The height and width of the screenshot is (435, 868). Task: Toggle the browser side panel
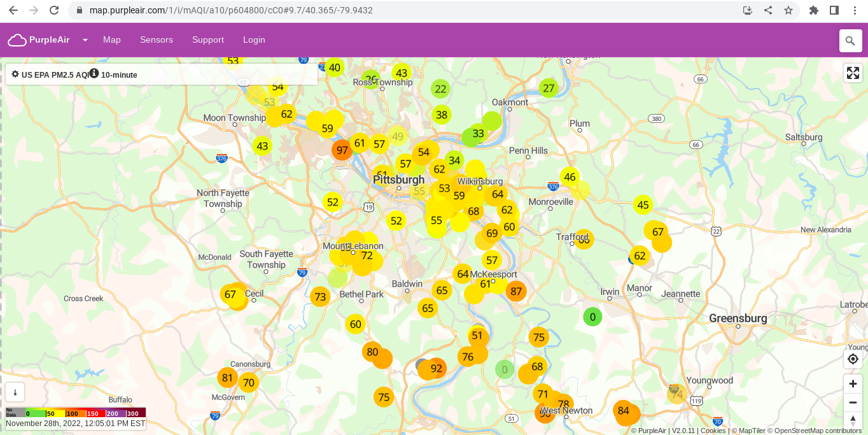[834, 10]
